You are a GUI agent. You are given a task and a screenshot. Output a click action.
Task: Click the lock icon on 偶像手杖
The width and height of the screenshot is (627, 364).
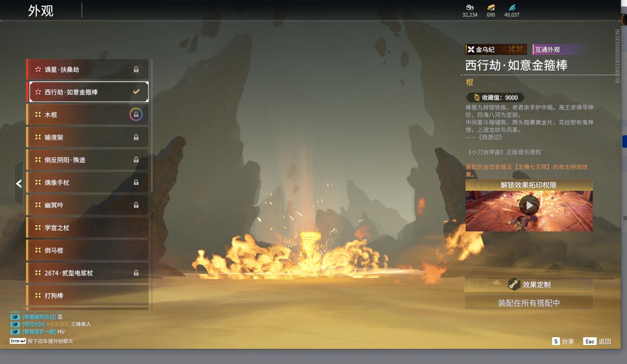[x=136, y=182]
